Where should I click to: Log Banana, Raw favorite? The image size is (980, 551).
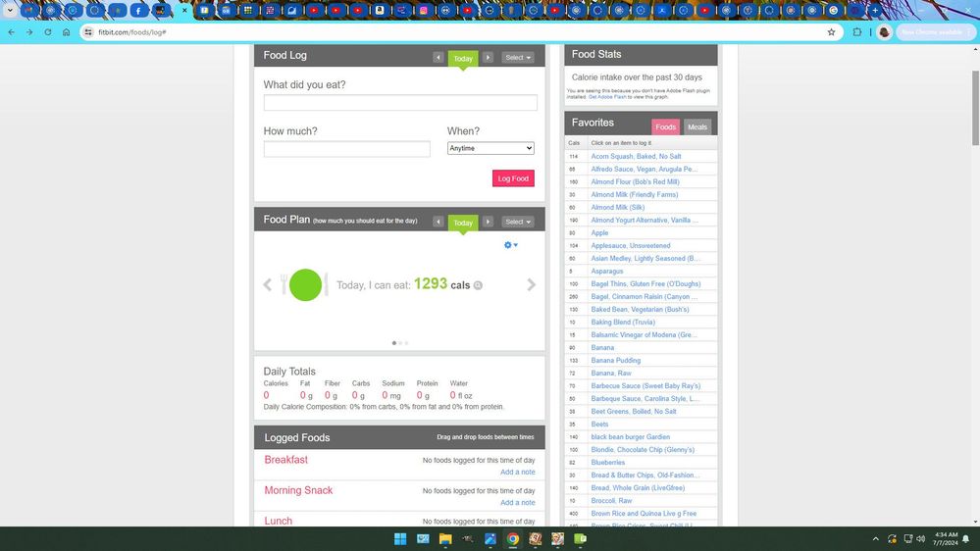coord(611,373)
